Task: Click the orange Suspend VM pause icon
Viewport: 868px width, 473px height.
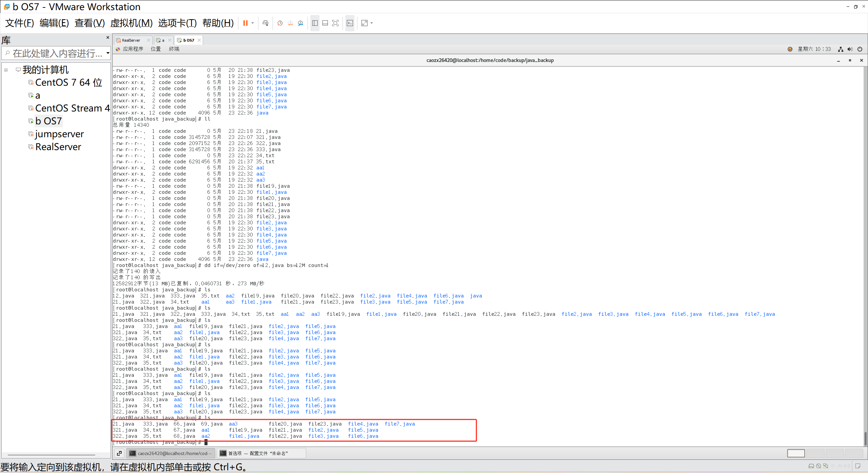Action: pos(245,23)
